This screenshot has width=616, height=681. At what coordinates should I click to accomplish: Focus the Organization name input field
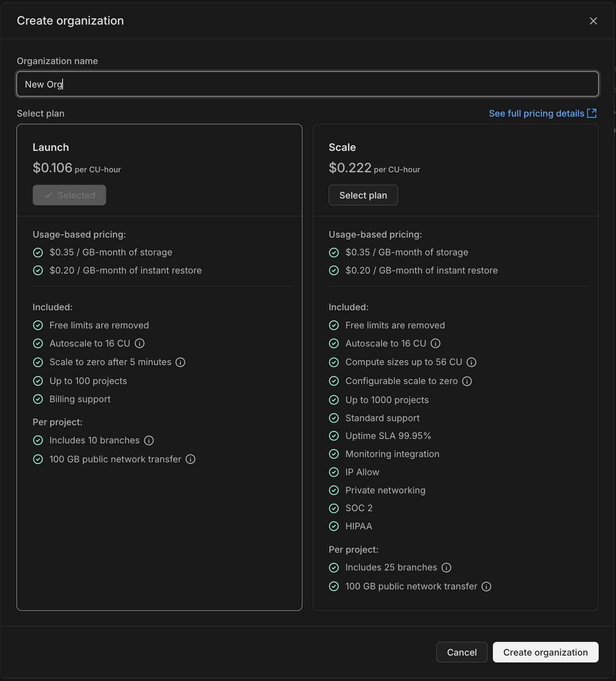[x=308, y=84]
